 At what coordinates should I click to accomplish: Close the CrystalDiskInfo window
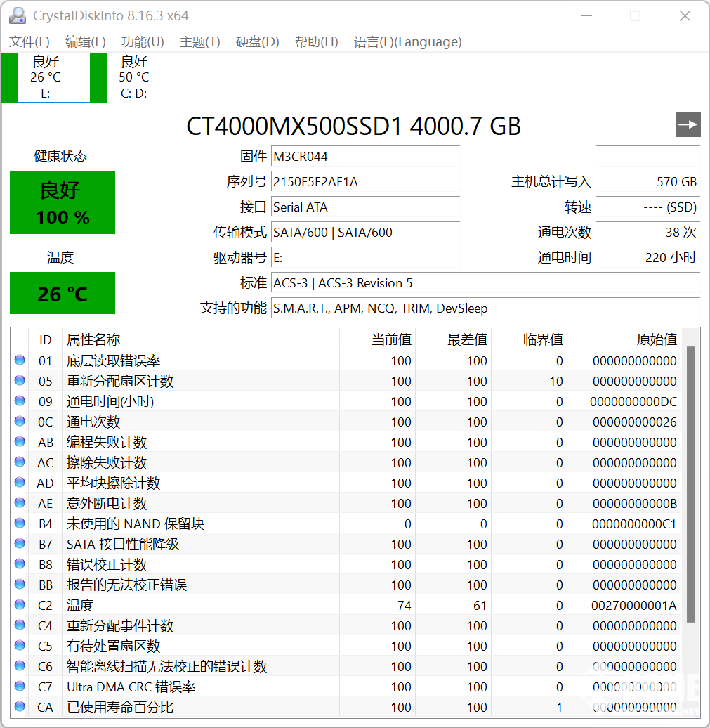pos(685,15)
